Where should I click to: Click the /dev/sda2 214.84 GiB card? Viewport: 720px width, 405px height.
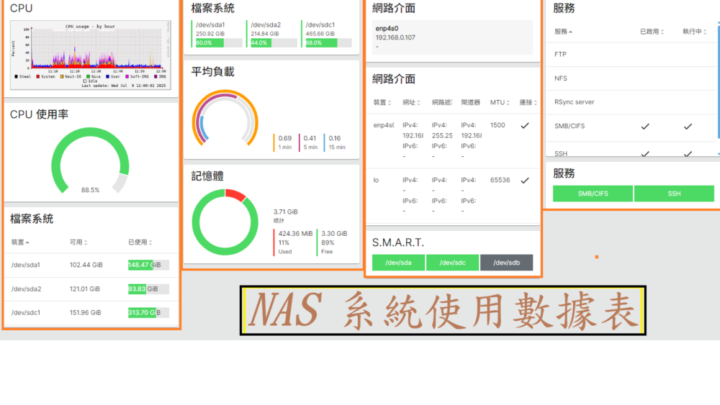click(272, 34)
